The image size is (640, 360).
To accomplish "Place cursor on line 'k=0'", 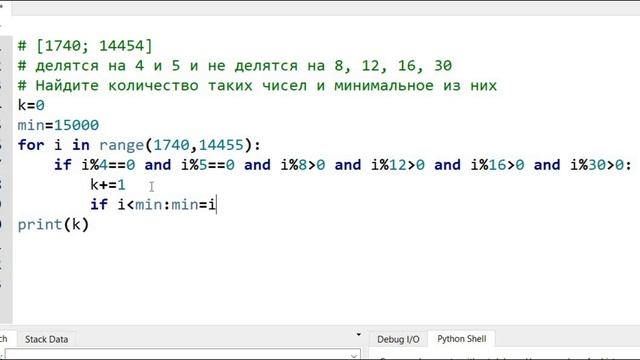I will (x=31, y=105).
